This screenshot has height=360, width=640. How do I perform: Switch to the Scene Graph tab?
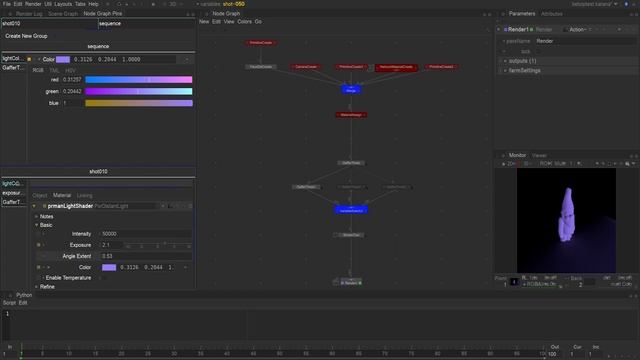click(x=63, y=13)
